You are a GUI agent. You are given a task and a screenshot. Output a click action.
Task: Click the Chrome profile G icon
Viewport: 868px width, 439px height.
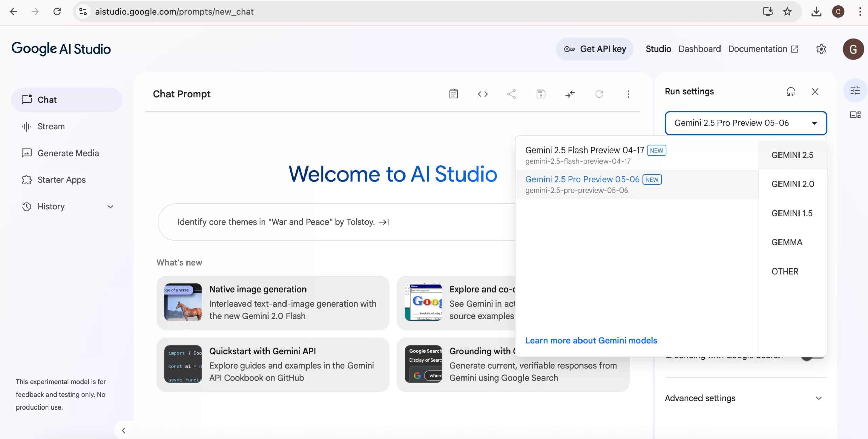838,12
